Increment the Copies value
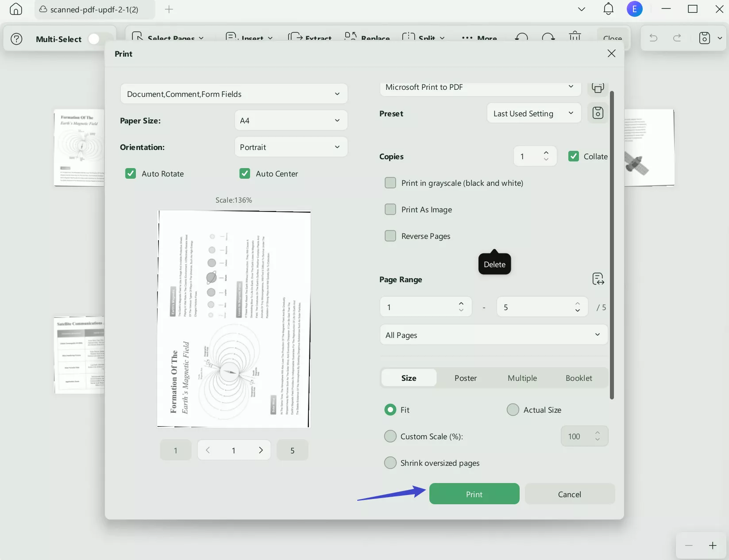This screenshot has width=729, height=560. (546, 153)
